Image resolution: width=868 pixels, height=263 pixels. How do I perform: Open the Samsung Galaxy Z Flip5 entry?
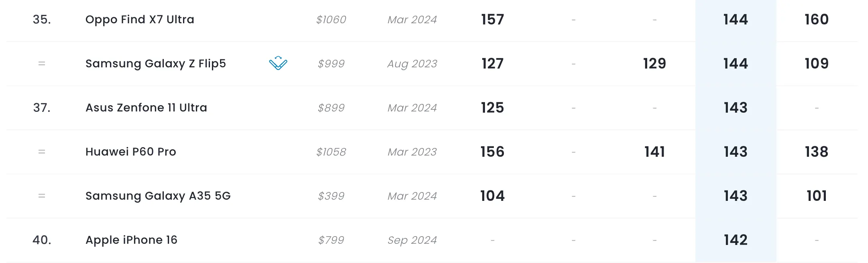coord(156,64)
